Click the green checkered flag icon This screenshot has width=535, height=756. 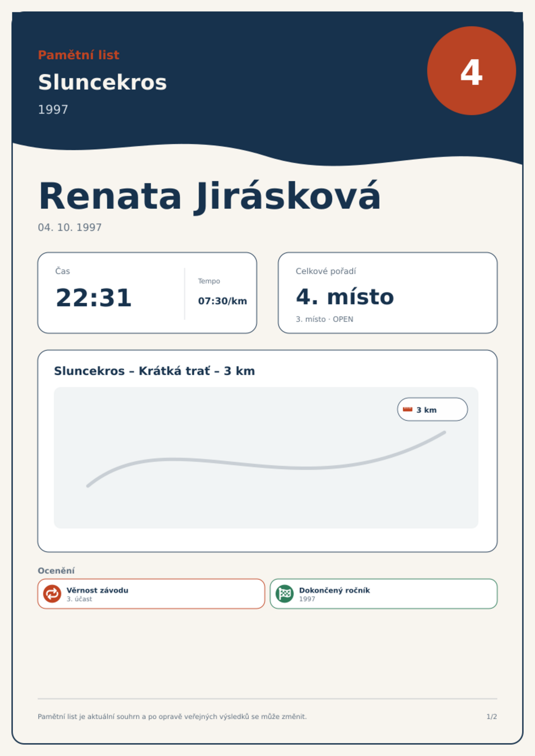click(285, 593)
